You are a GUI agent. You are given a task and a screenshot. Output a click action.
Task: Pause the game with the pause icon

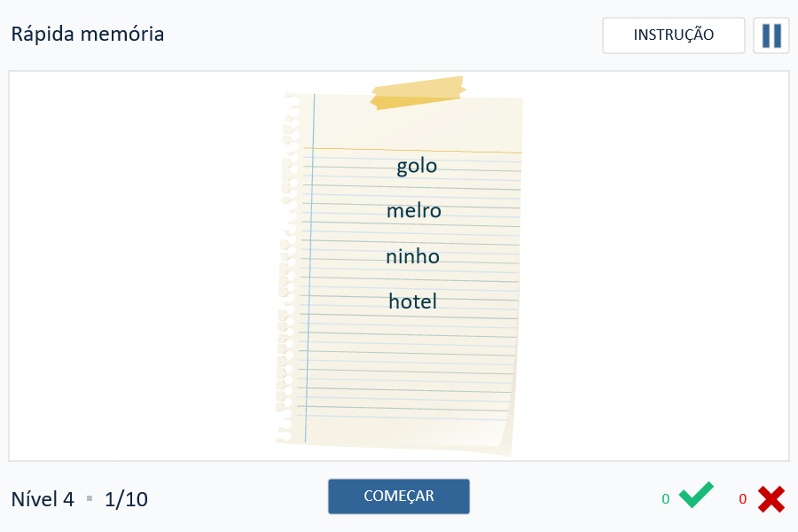[771, 35]
